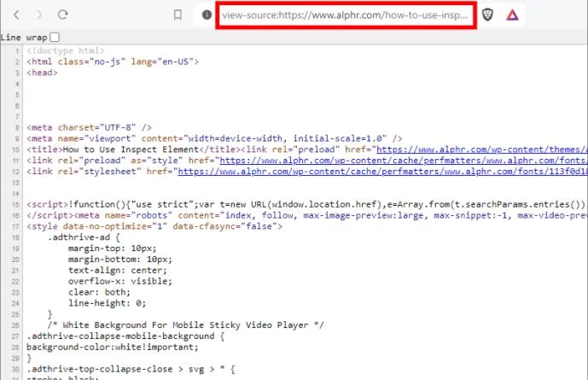Screen dimensions: 588x380
Task: Click the <head> tag on line 3
Action: click(42, 73)
